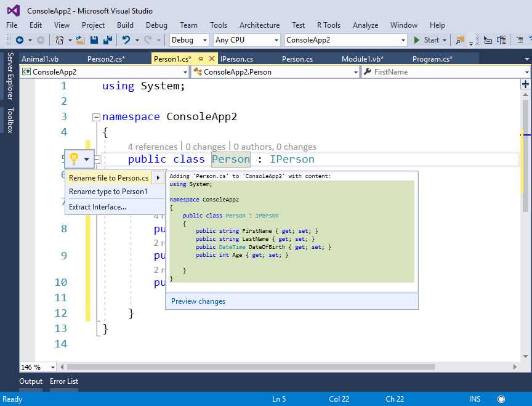The width and height of the screenshot is (532, 406).
Task: Open the Start button dropdown arrow
Action: pos(445,41)
